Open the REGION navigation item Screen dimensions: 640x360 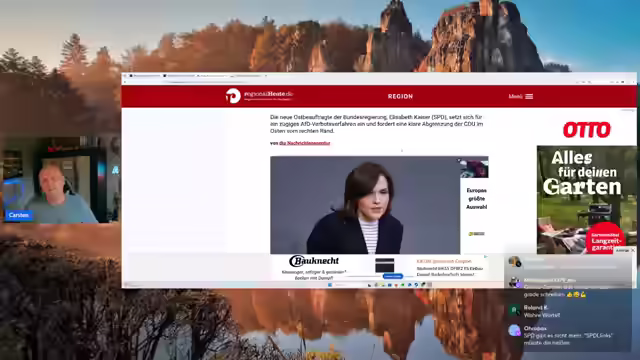coord(400,96)
